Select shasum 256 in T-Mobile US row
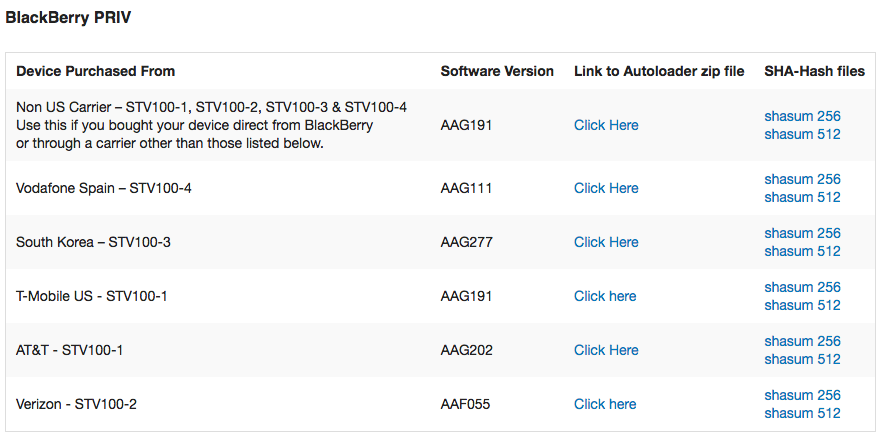Image resolution: width=881 pixels, height=445 pixels. (802, 287)
